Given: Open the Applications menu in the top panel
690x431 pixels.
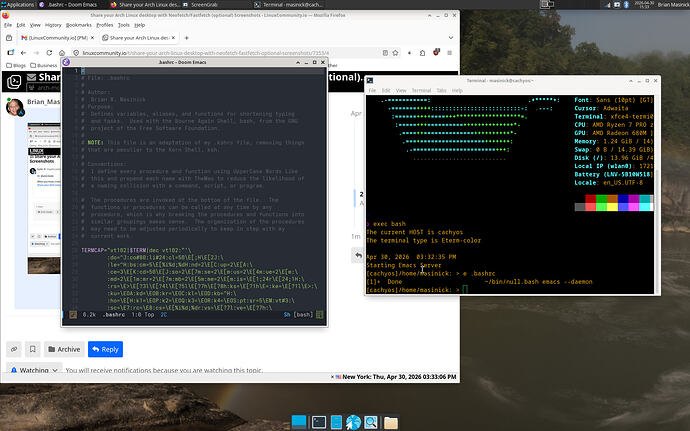Looking at the screenshot, I should point(18,4).
